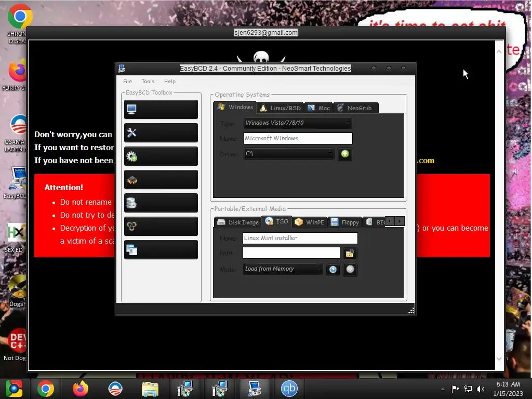Open the Mode dropdown showing Load from Memory
The height and width of the screenshot is (399, 532).
click(283, 269)
